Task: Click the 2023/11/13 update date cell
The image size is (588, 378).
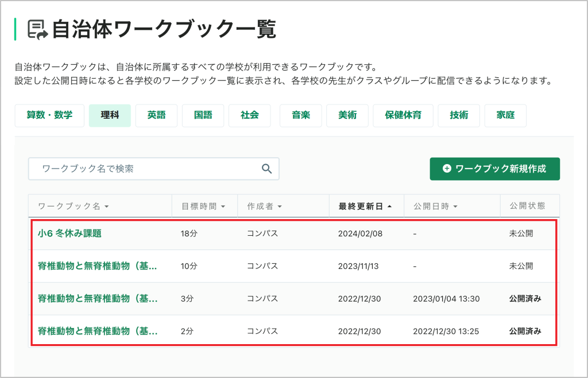Action: point(358,266)
